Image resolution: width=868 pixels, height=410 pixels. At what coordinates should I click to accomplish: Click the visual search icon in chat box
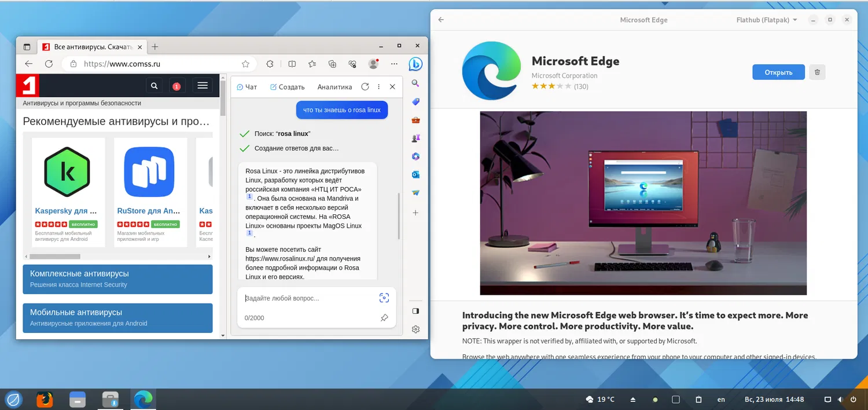coord(384,298)
